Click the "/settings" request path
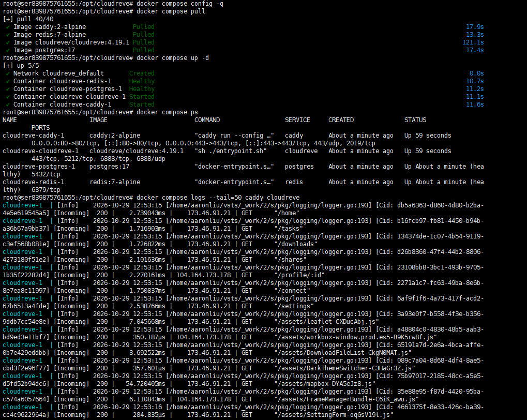The height and width of the screenshot is (420, 527). coord(294,306)
